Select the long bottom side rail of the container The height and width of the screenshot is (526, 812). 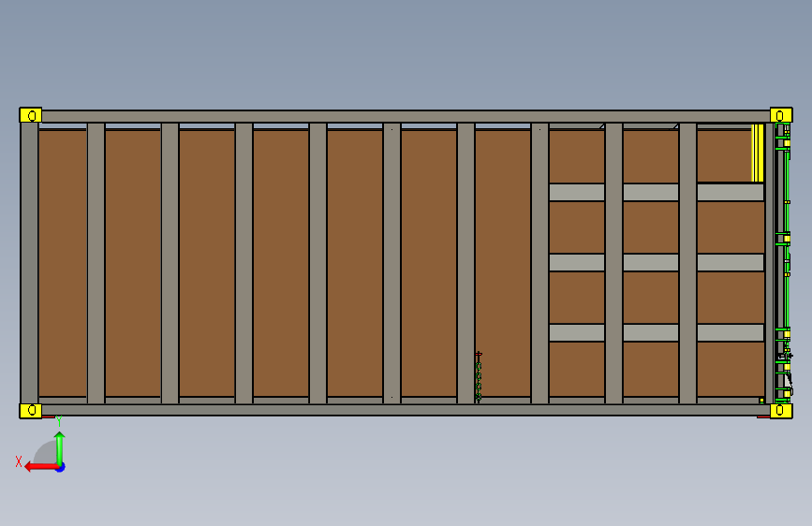pos(406,410)
